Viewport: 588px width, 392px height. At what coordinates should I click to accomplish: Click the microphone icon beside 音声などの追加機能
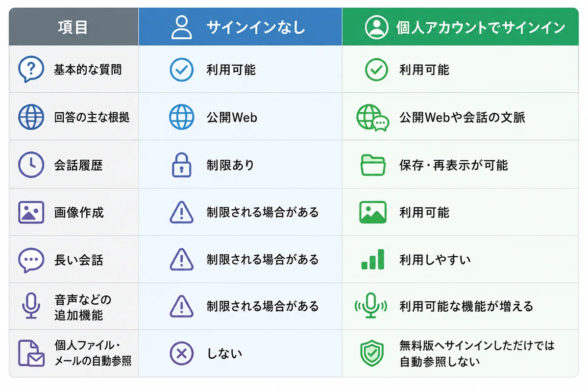[x=30, y=306]
